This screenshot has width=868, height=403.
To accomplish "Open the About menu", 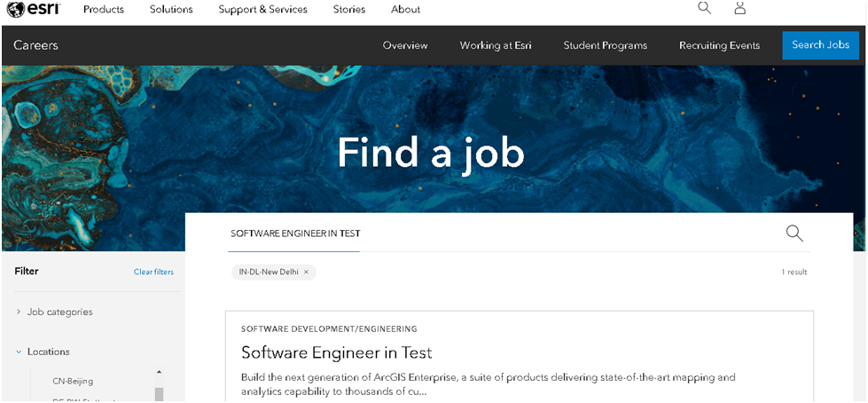I will click(x=405, y=10).
